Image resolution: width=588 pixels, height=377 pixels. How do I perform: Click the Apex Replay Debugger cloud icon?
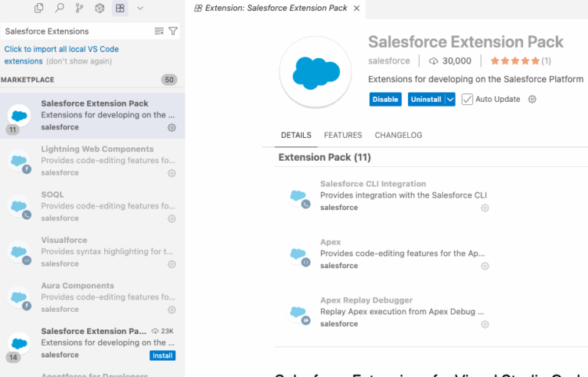tap(299, 313)
